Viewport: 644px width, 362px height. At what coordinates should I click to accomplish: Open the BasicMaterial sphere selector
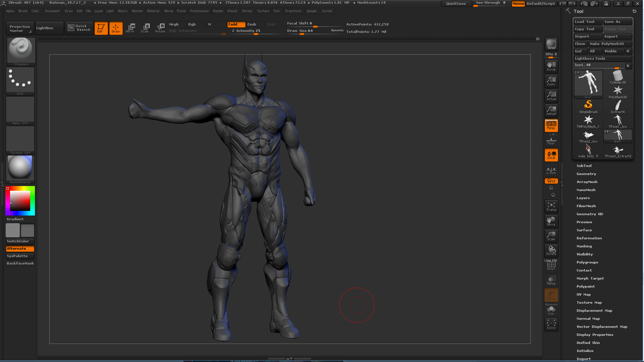pyautogui.click(x=20, y=170)
